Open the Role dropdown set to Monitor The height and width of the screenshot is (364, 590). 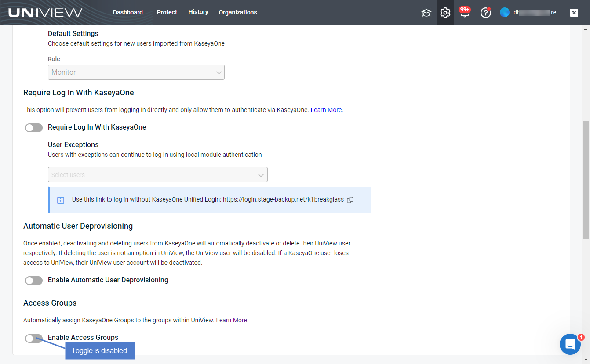tap(136, 72)
